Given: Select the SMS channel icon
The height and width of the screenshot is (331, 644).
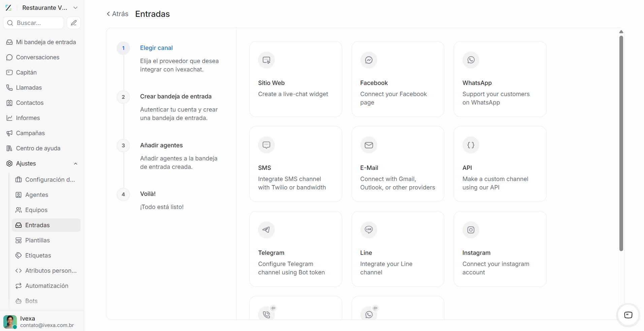Looking at the screenshot, I should pyautogui.click(x=266, y=145).
